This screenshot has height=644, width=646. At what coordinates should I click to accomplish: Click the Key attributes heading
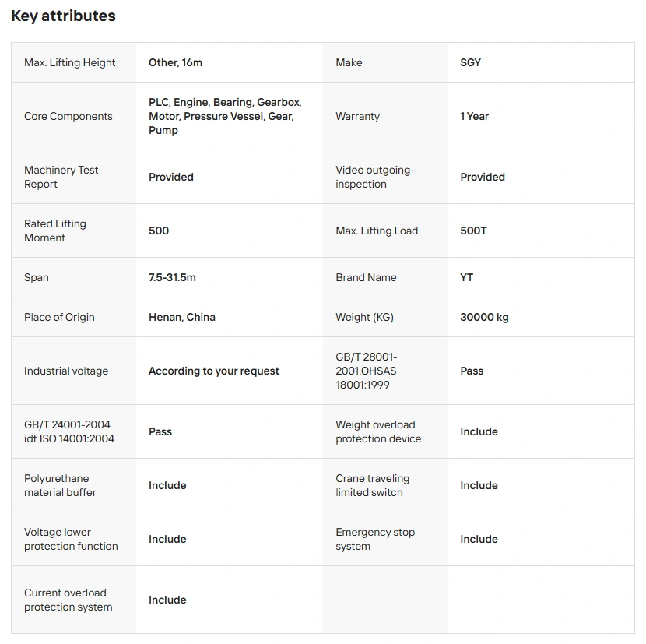pos(63,16)
